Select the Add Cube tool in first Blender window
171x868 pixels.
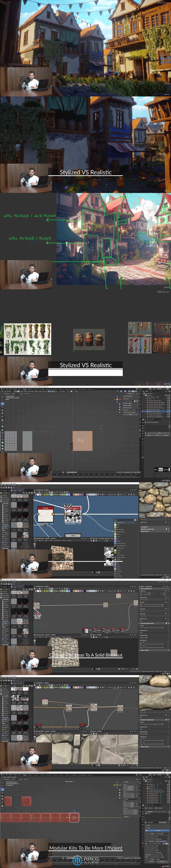click(x=3, y=424)
